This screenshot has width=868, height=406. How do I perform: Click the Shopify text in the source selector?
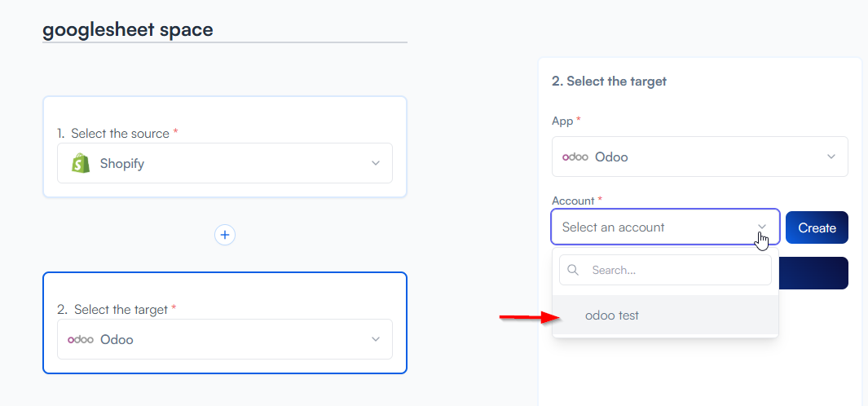pyautogui.click(x=122, y=163)
